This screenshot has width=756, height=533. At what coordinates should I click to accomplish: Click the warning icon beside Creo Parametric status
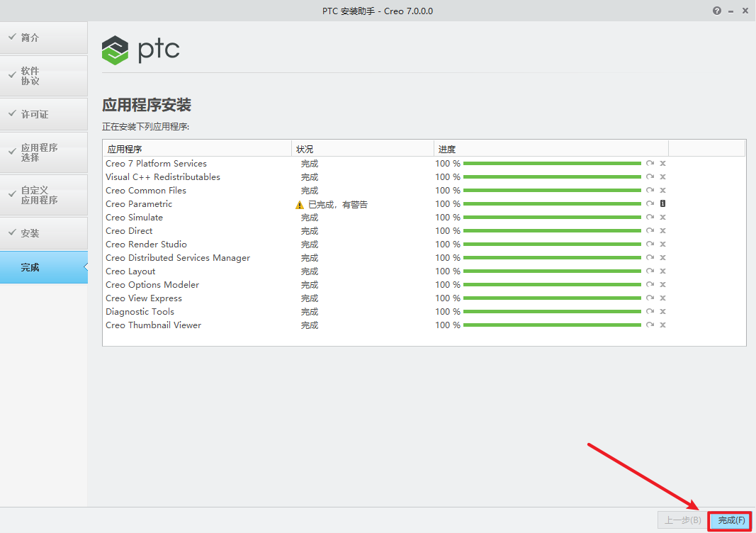coord(300,205)
